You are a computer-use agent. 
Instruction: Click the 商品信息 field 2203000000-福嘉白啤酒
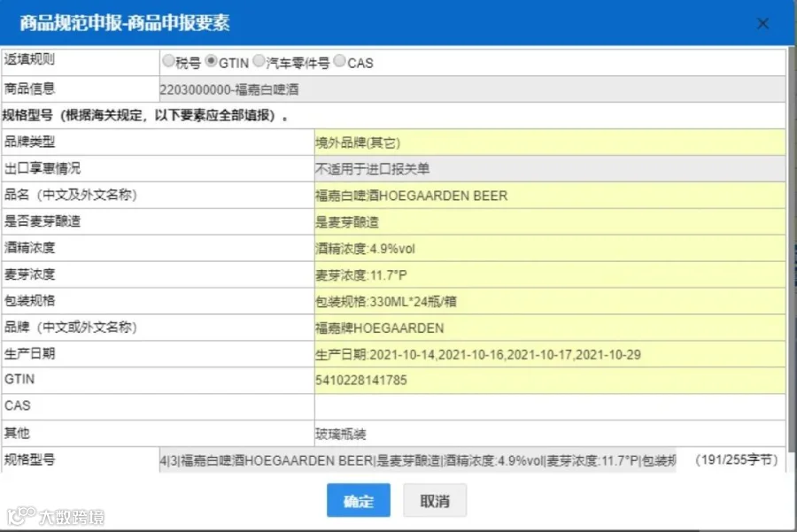472,89
